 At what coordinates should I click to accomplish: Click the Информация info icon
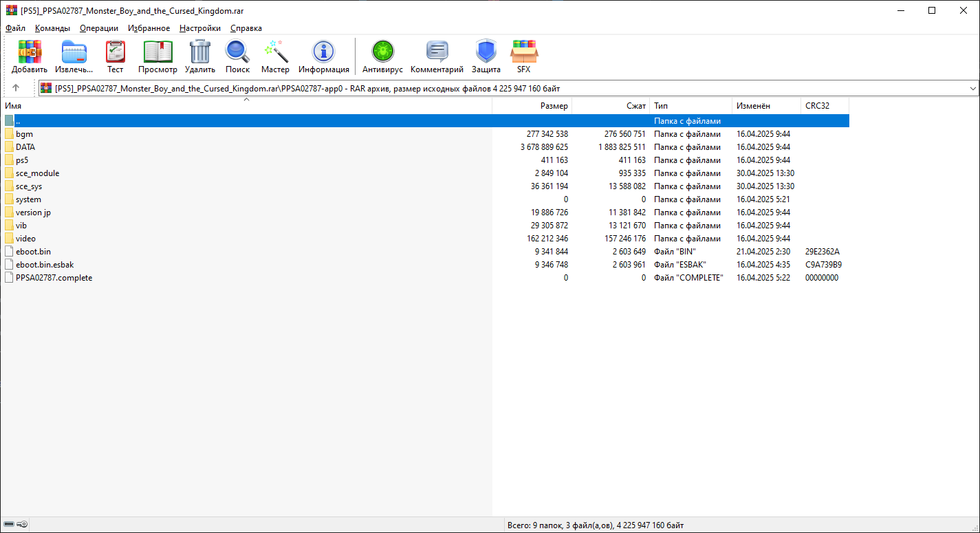pos(323,56)
